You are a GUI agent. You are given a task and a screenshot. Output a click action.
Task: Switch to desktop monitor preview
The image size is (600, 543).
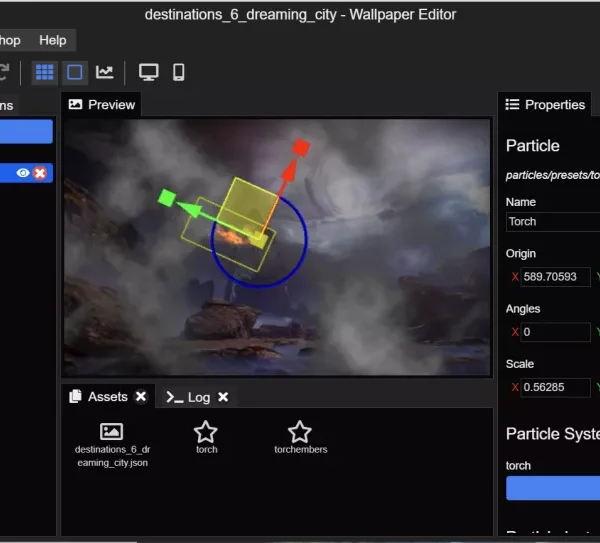(149, 72)
